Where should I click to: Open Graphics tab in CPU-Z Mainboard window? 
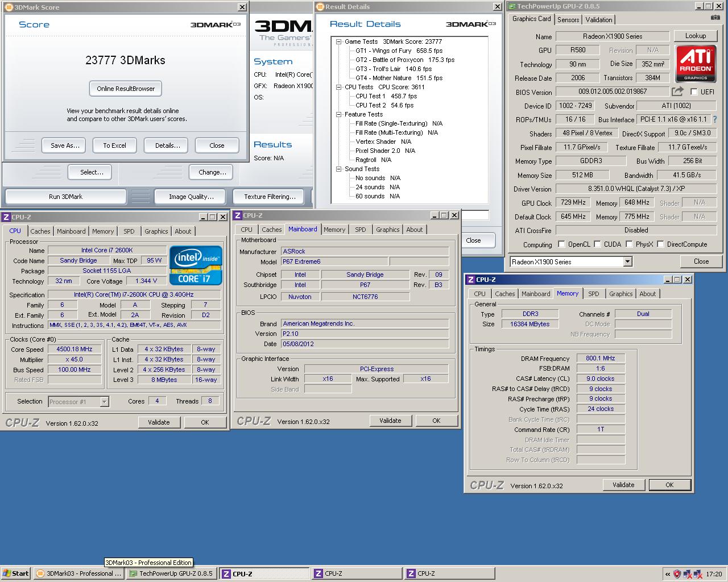point(387,230)
